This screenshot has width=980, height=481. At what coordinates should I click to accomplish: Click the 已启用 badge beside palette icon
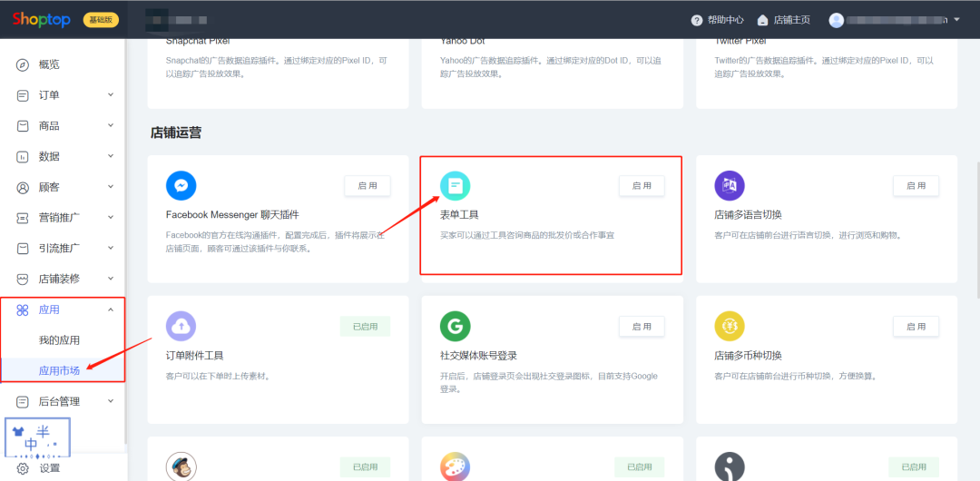coord(640,467)
